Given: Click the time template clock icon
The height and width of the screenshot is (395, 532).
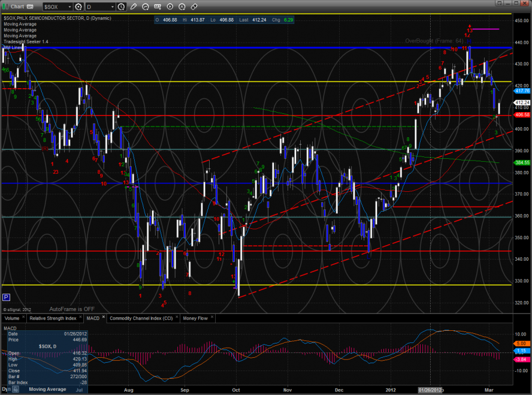Looking at the screenshot, I should (122, 6).
